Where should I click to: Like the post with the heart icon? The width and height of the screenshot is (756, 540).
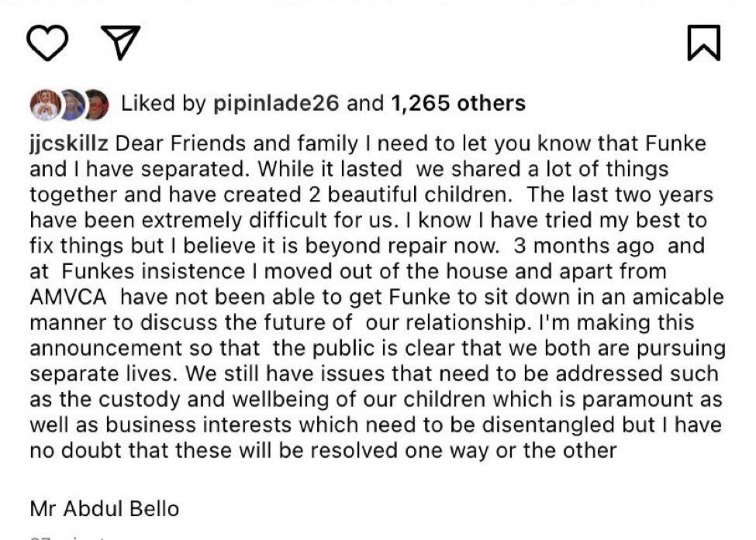point(47,43)
